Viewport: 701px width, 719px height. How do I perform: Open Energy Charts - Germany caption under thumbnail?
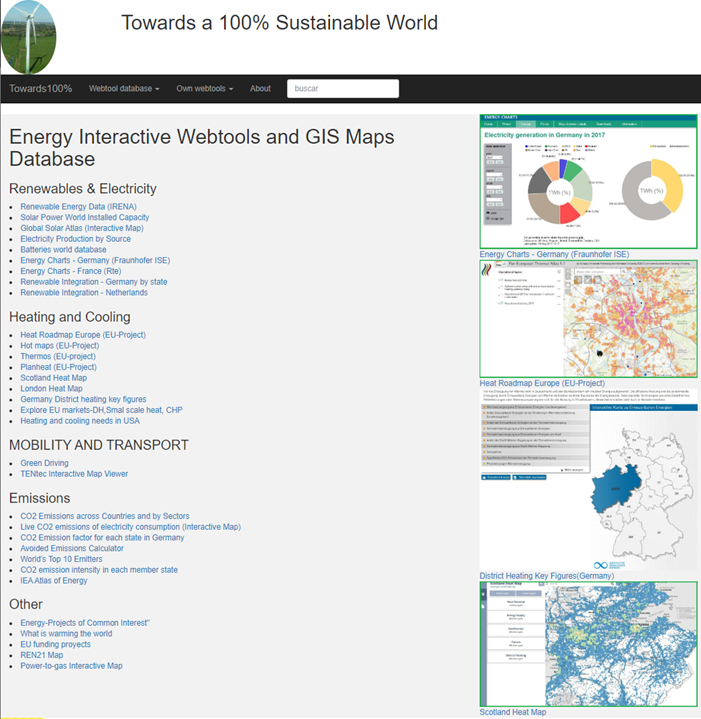point(554,254)
